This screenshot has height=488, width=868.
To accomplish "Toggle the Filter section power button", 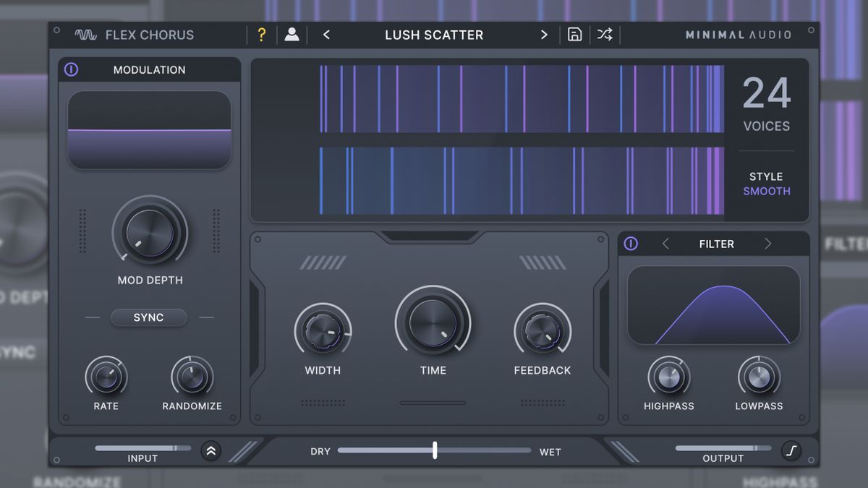I will point(630,244).
